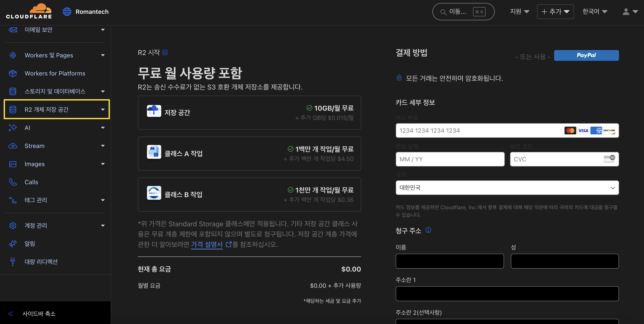Open the 대한민국 country dropdown

[507, 188]
